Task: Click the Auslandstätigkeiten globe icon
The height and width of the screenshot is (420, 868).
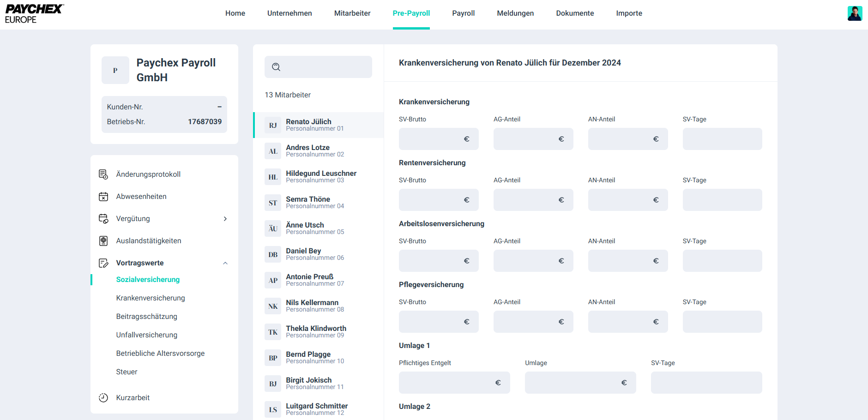Action: pos(103,241)
